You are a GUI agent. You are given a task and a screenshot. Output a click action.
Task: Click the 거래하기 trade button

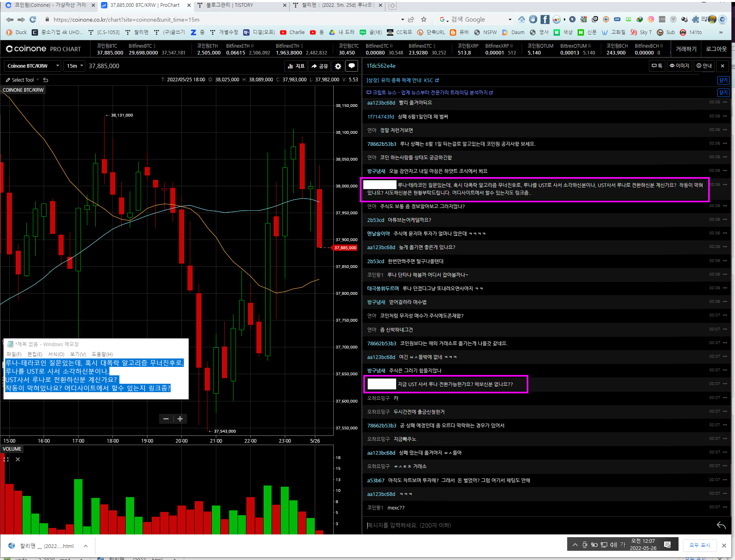[686, 49]
